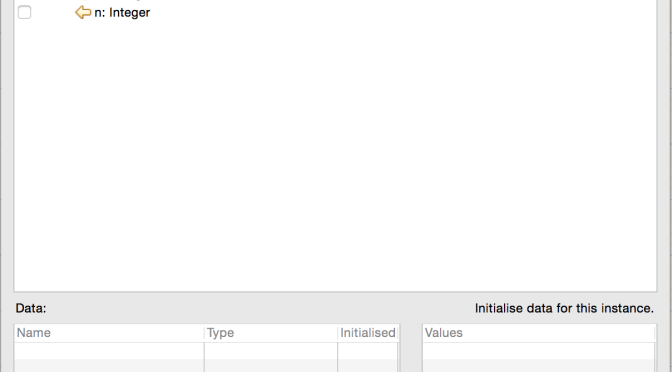Select the n: Integer tree entry
This screenshot has height=372, width=672.
122,12
